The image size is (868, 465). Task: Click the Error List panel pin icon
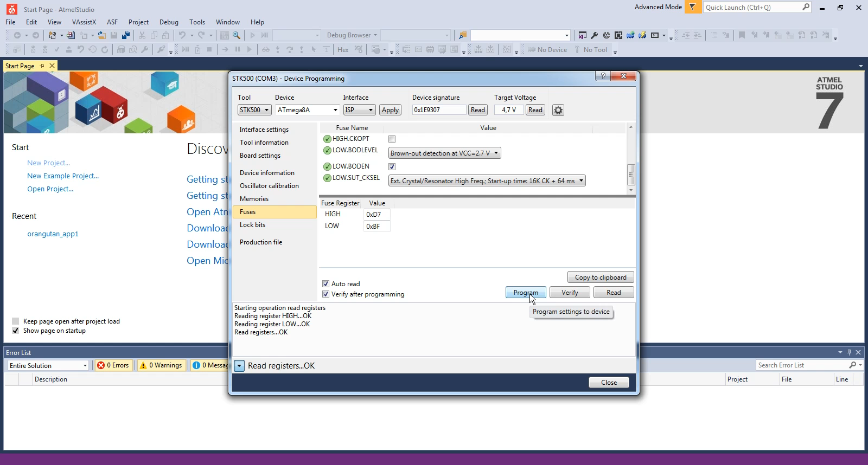click(850, 352)
